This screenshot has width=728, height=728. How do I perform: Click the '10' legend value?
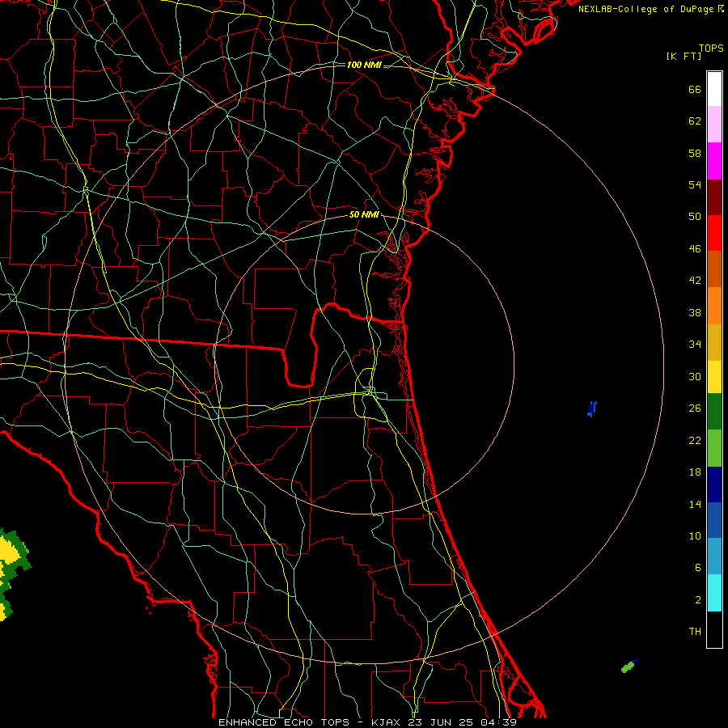pyautogui.click(x=695, y=536)
